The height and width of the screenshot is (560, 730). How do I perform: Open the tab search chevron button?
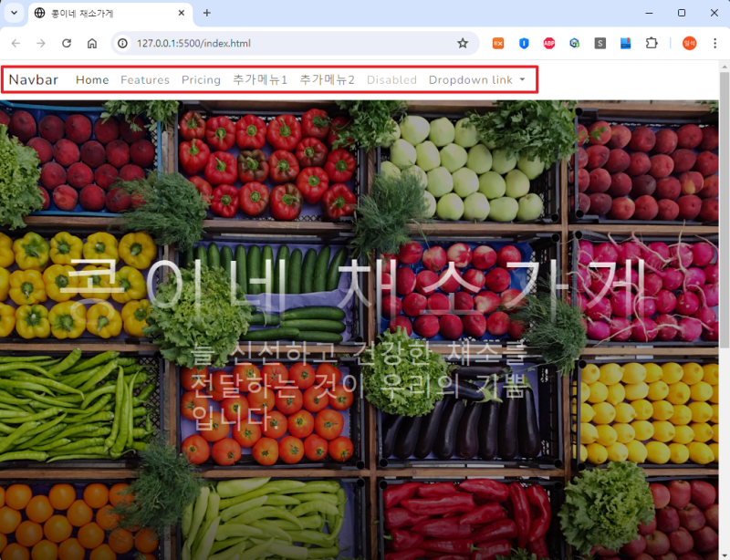click(14, 13)
